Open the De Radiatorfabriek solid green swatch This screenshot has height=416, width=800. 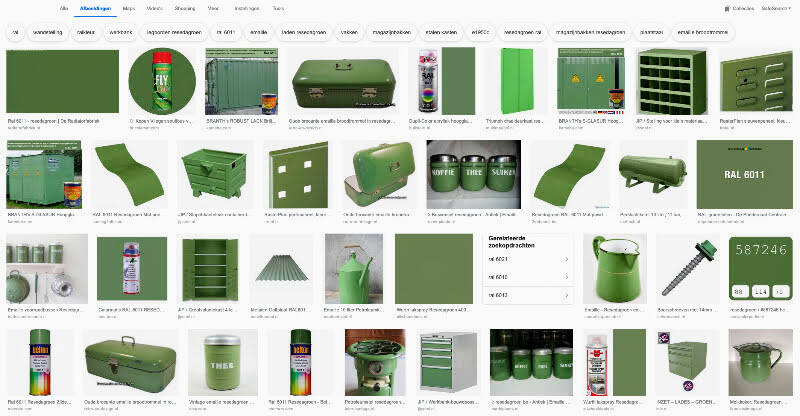click(x=62, y=81)
